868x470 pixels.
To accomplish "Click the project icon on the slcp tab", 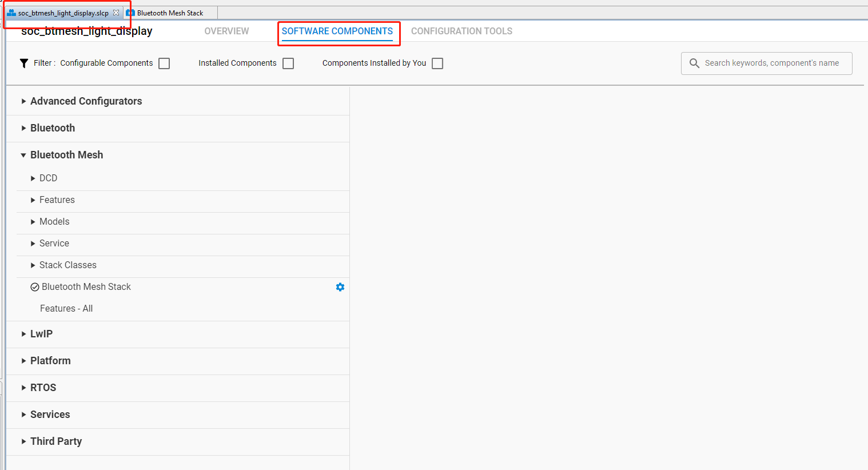I will (x=11, y=12).
